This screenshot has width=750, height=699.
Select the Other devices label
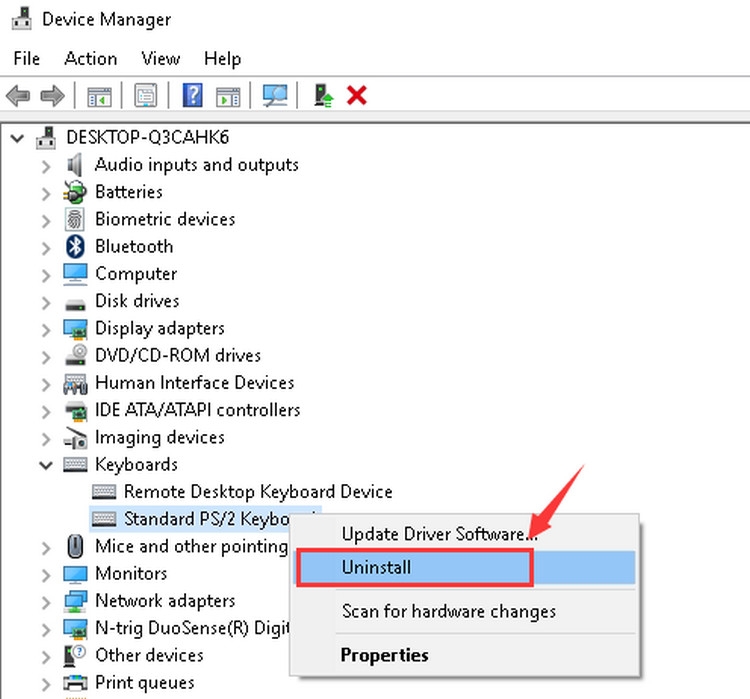pyautogui.click(x=149, y=655)
